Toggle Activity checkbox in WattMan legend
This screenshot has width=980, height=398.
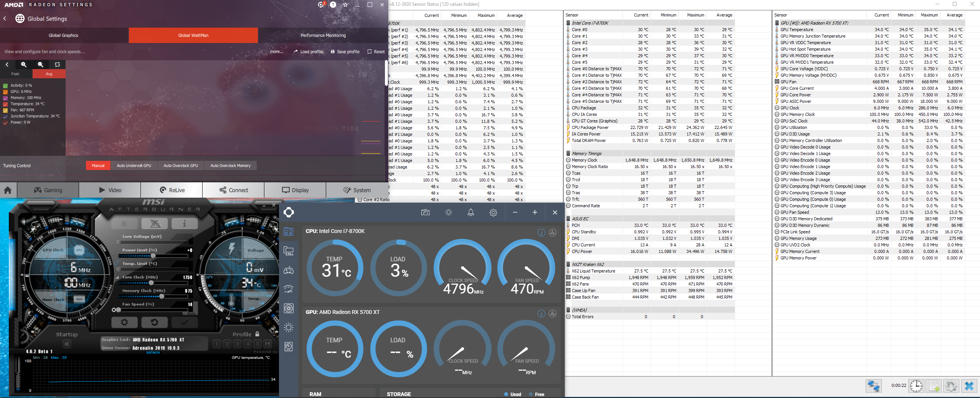(x=5, y=86)
